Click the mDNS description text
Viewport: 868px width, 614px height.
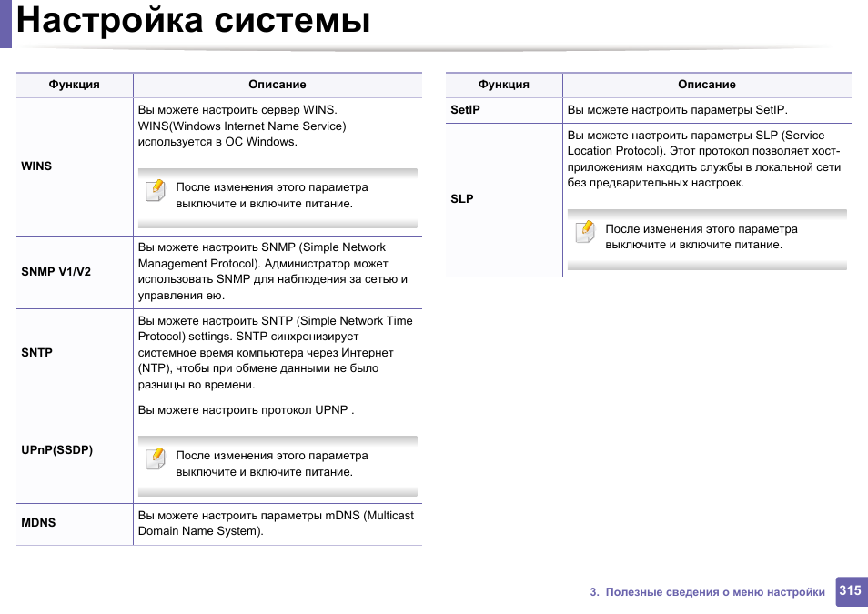pos(275,523)
